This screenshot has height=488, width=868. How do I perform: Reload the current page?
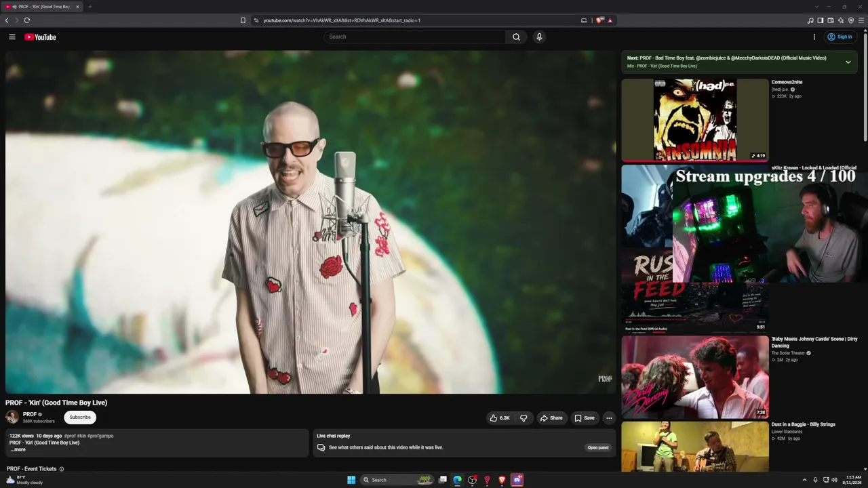point(27,20)
